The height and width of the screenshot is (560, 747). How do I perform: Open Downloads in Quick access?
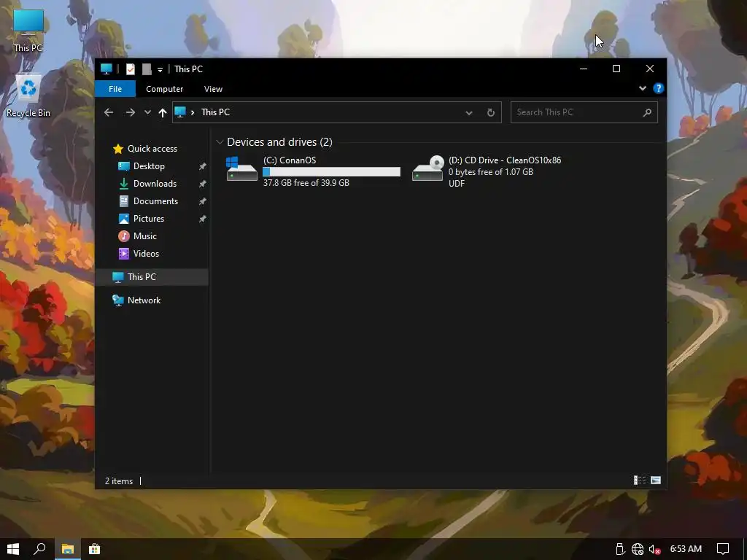point(155,184)
